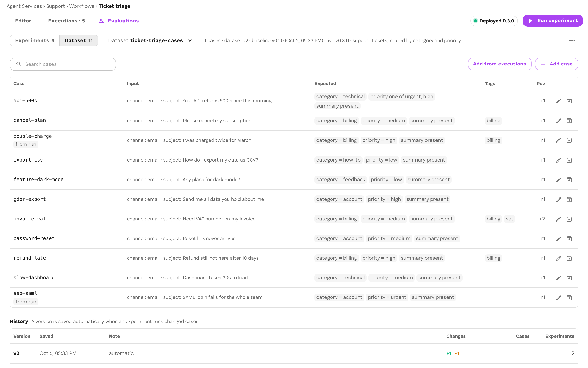Viewport: 588px width, 368px height.
Task: Archive the refund-late case
Action: pos(569,258)
